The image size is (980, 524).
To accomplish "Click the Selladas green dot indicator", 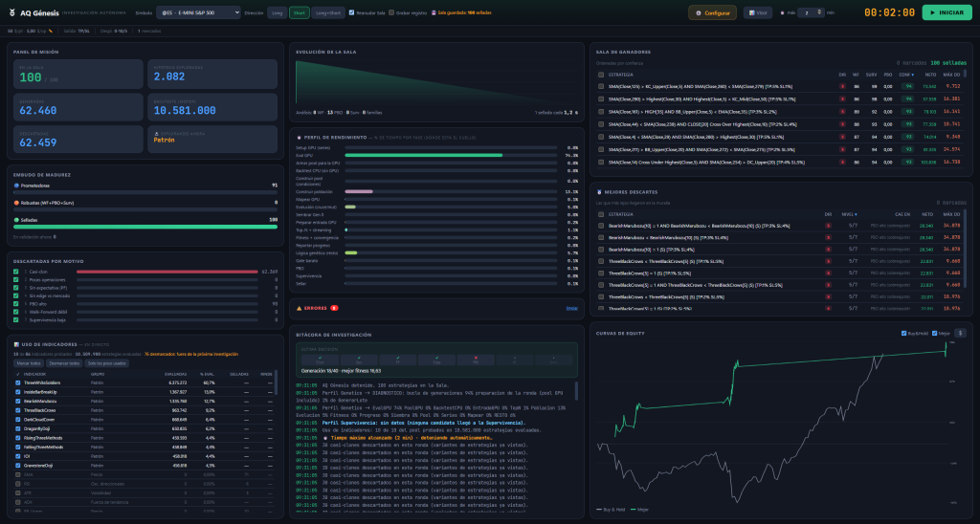I will click(x=16, y=220).
